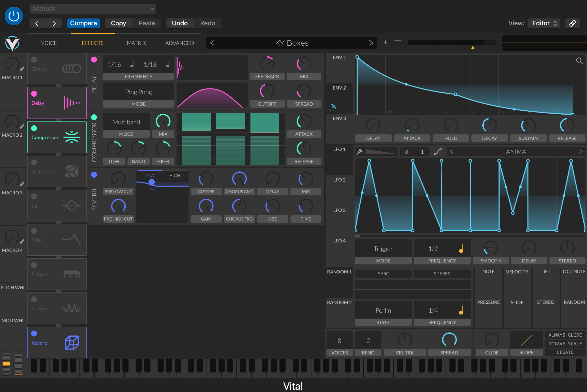Click the Reverb cube icon
The width and height of the screenshot is (587, 392).
pos(71,342)
